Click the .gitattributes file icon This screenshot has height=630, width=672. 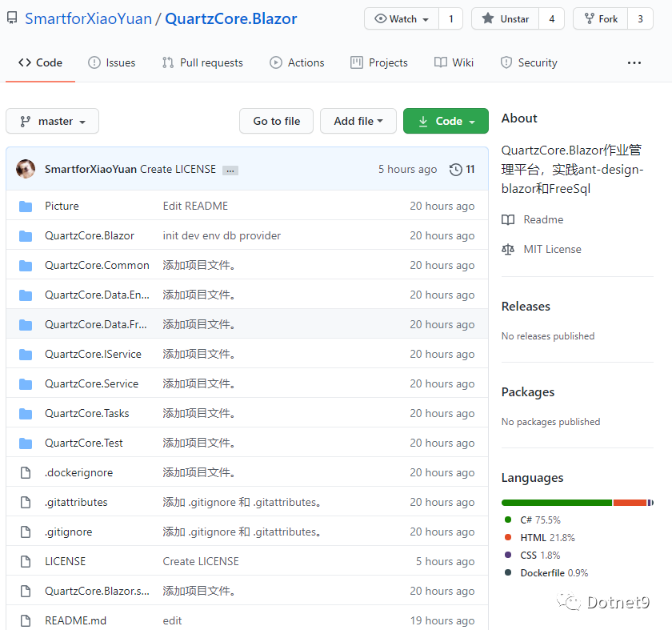click(x=26, y=502)
